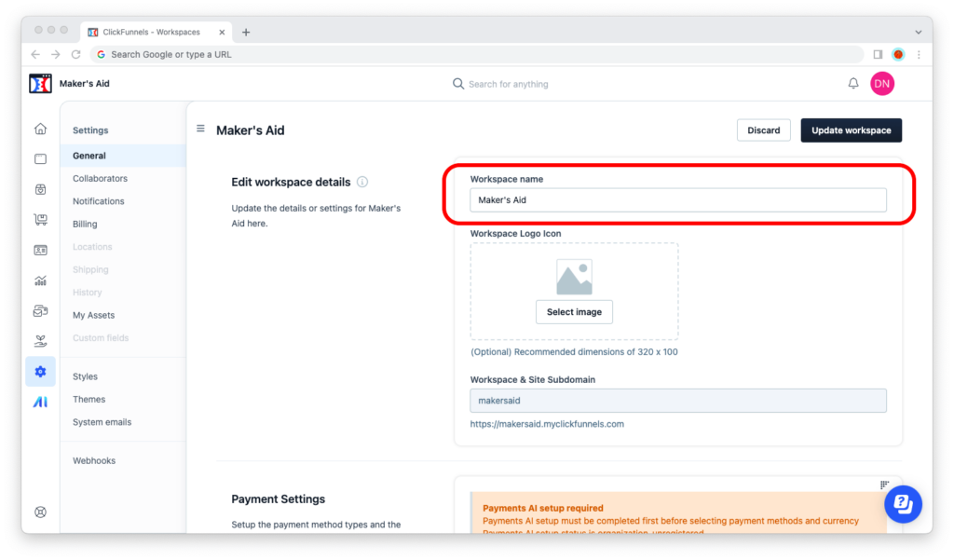Select General in Settings menu
954x560 pixels.
[123, 156]
